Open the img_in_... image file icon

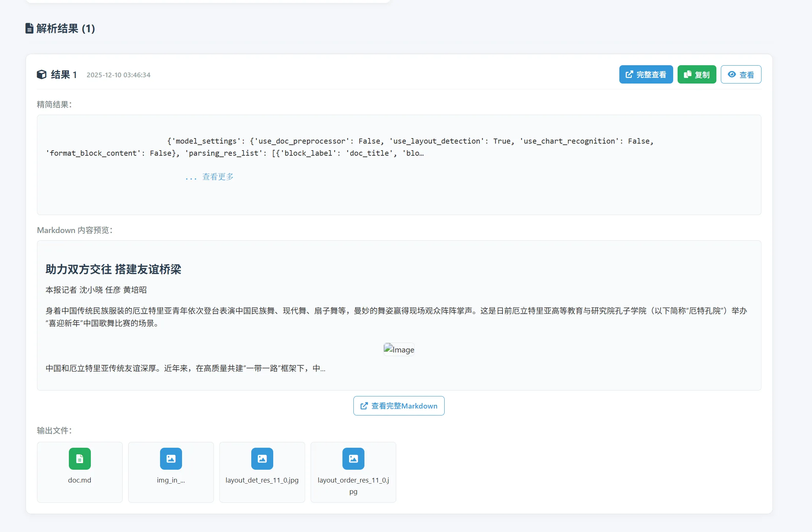[x=171, y=458]
